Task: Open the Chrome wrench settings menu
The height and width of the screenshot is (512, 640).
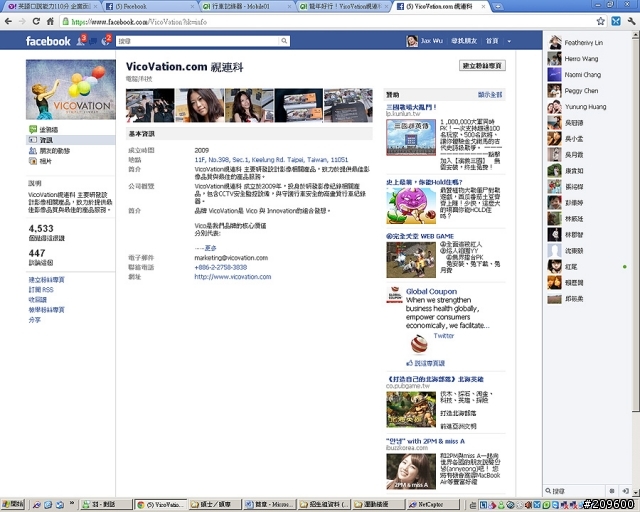Action: (x=631, y=21)
